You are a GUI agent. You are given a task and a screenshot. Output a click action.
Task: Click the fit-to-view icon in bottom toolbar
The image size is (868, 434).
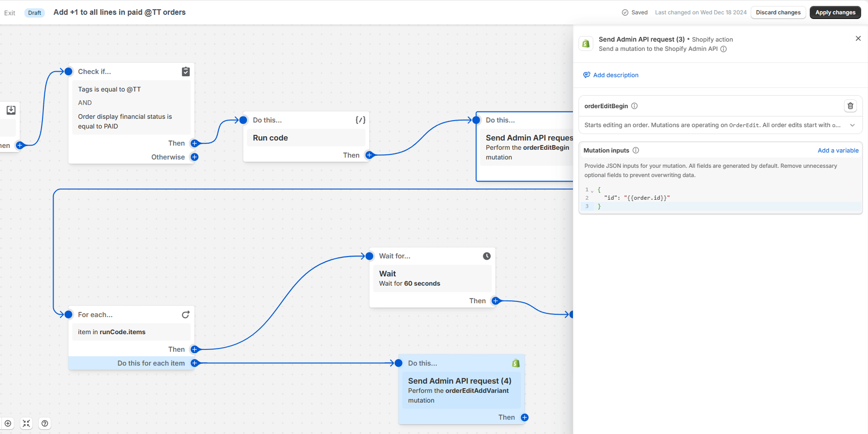pos(26,423)
